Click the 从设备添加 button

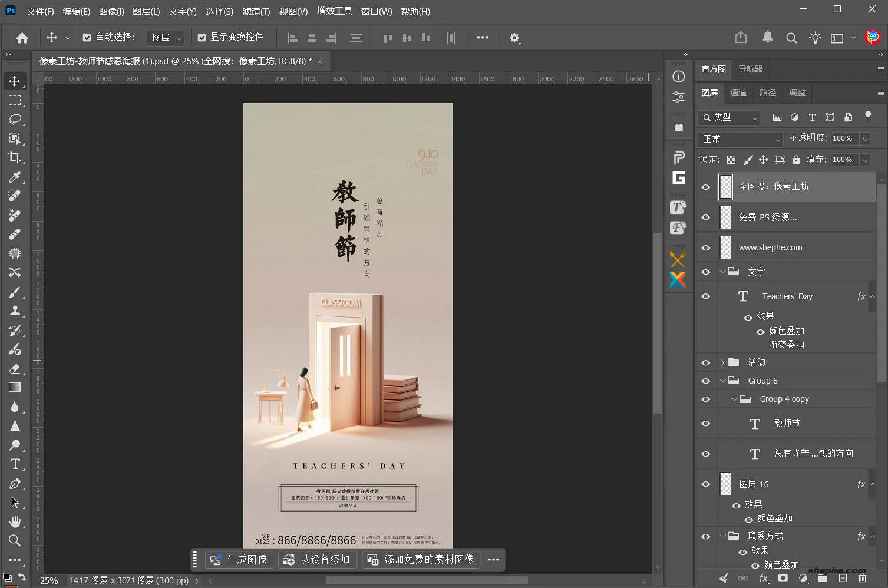[x=316, y=560]
